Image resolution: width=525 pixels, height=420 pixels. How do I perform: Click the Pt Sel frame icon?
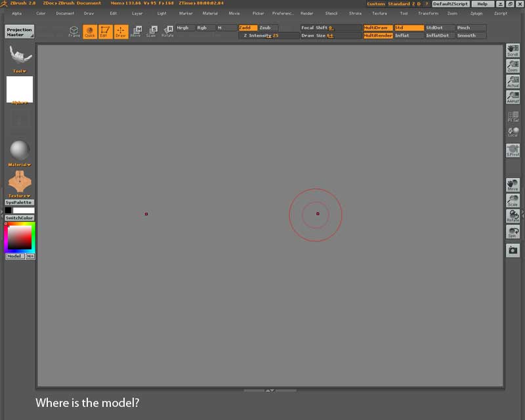pos(513,116)
